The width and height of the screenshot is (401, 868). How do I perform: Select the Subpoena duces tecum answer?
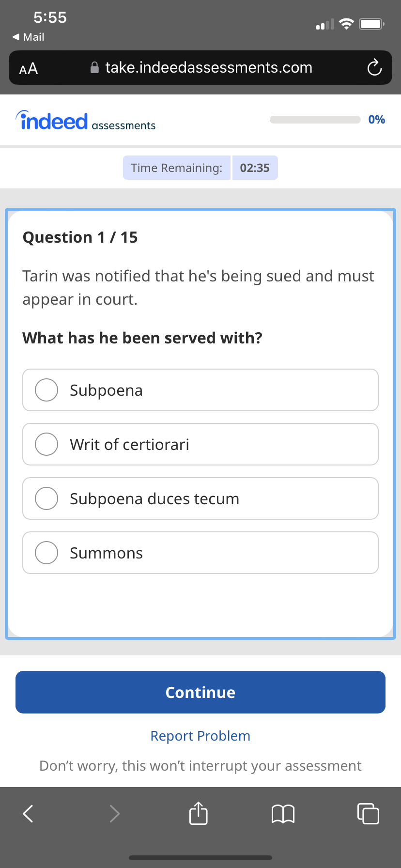click(200, 498)
